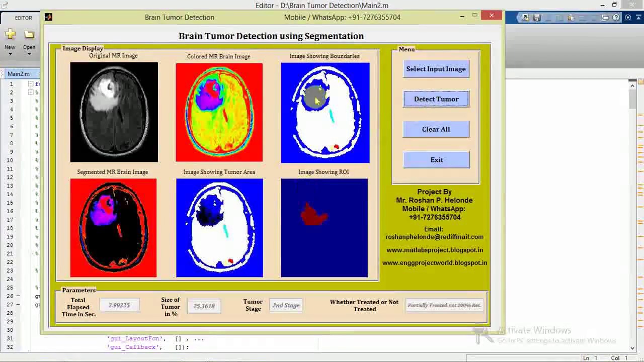
Task: Click the Image Showing ROI picture
Action: point(324,228)
